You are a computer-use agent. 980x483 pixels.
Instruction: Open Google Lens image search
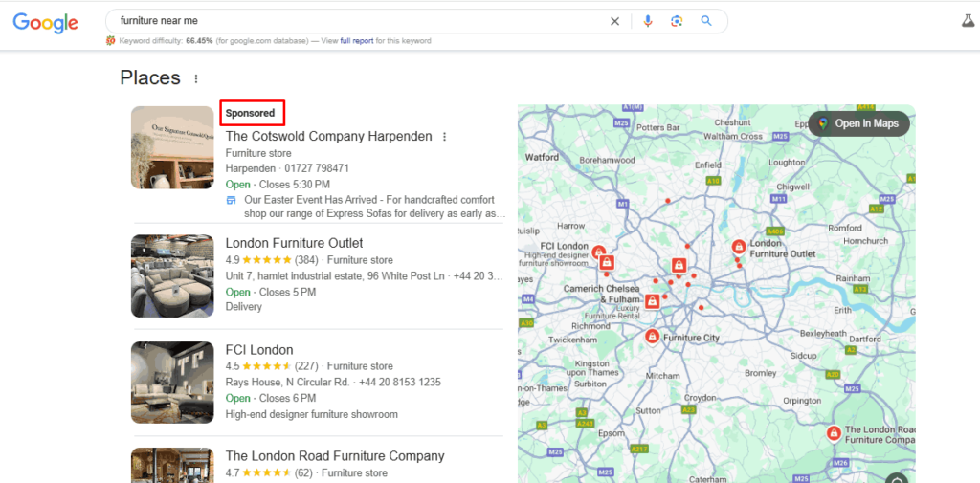pyautogui.click(x=677, y=21)
